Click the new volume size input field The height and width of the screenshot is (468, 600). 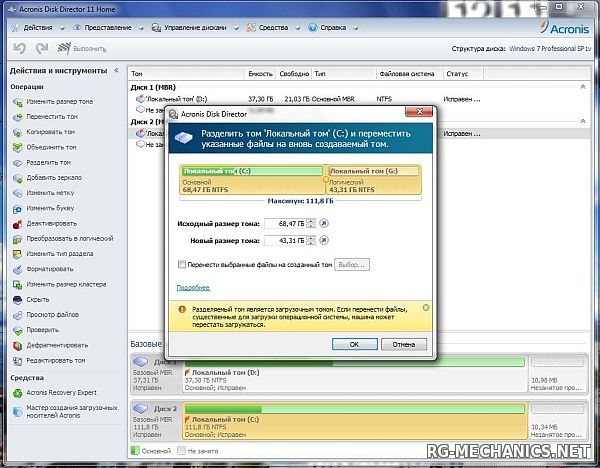[285, 240]
